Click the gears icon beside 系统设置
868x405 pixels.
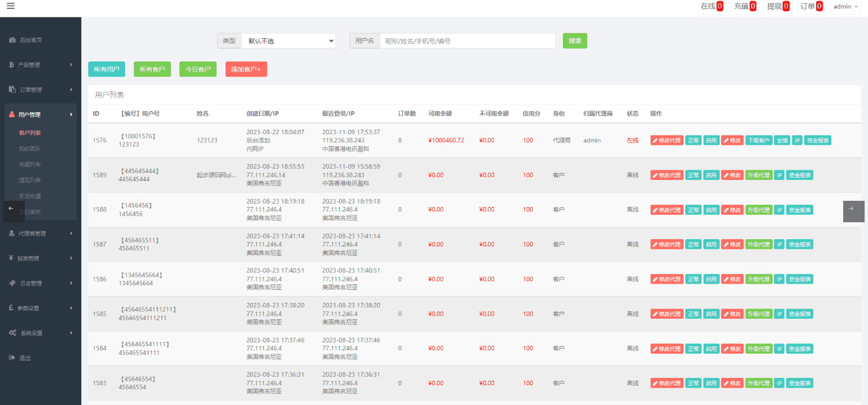click(12, 333)
